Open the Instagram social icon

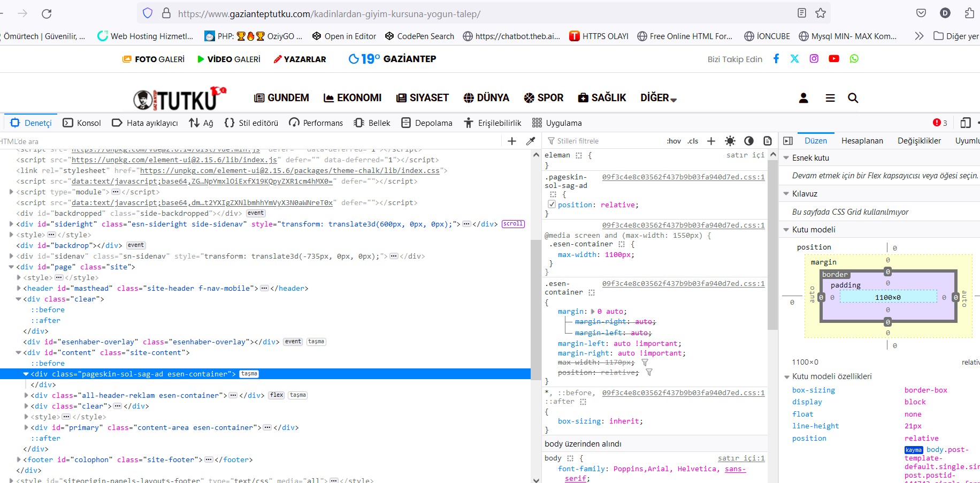814,58
